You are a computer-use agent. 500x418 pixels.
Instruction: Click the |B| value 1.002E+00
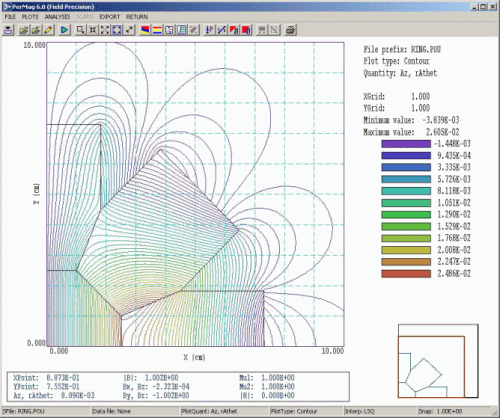click(x=161, y=378)
